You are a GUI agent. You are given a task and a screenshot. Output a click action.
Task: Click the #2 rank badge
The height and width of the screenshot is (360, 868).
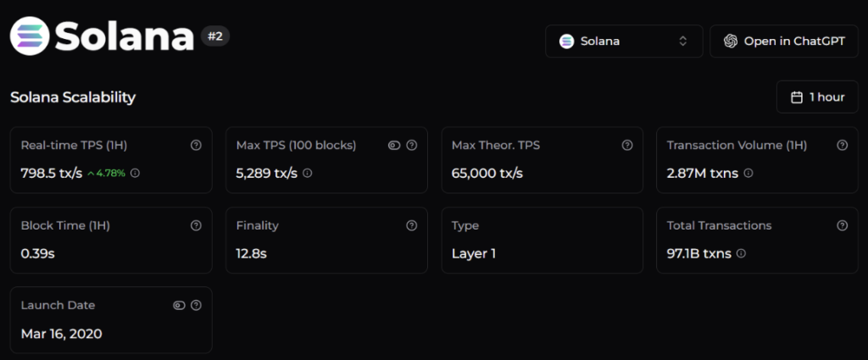point(215,36)
